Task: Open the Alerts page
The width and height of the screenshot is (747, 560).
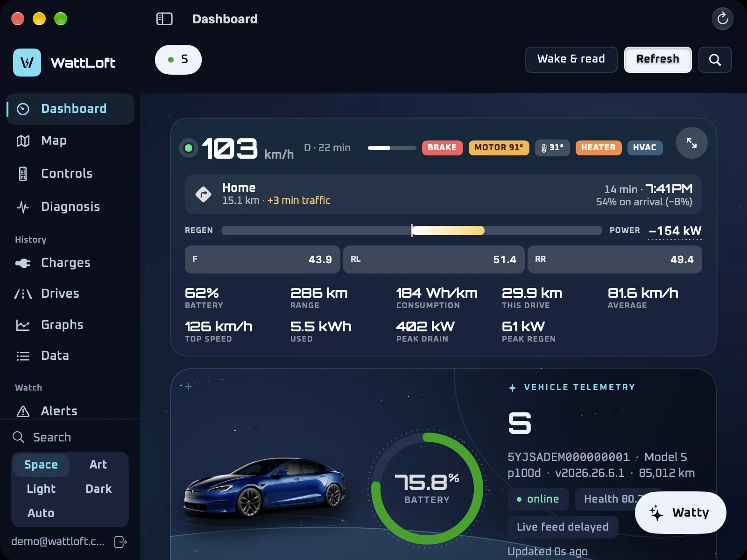Action: click(x=70, y=411)
